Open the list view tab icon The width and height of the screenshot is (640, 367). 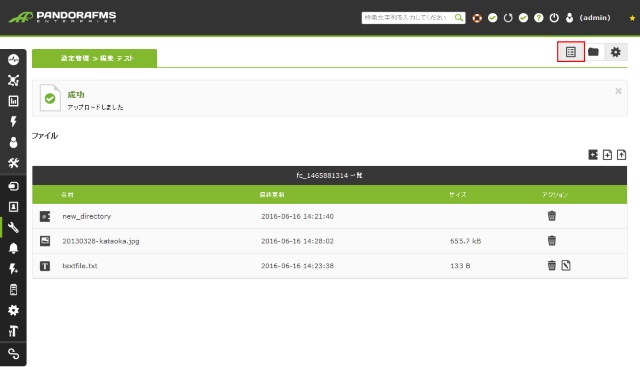click(x=571, y=52)
